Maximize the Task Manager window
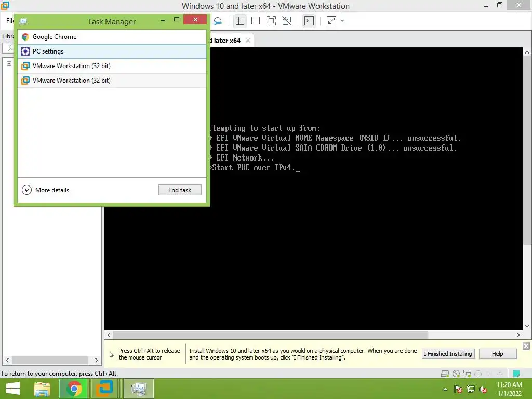This screenshot has width=532, height=399. (177, 20)
